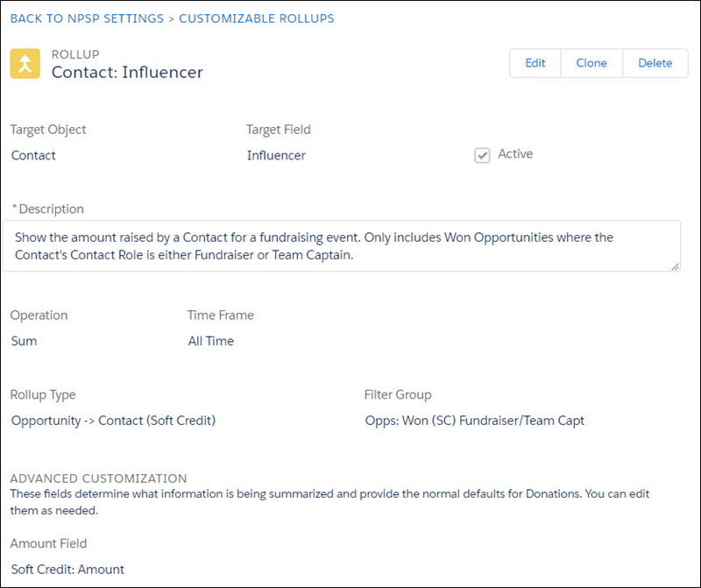Click the Amount Field value Soft Credit: Amount
Image resolution: width=701 pixels, height=588 pixels.
(68, 570)
